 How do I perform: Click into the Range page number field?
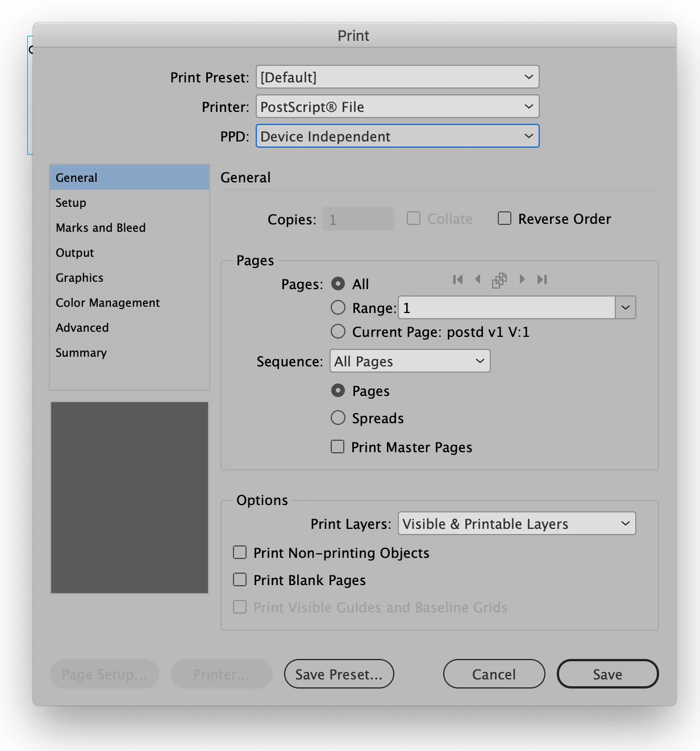tap(507, 307)
